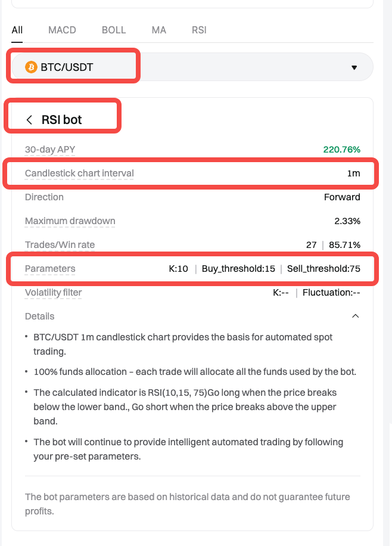Click the back arrow beside RSI bot
This screenshot has width=392, height=546.
(29, 119)
